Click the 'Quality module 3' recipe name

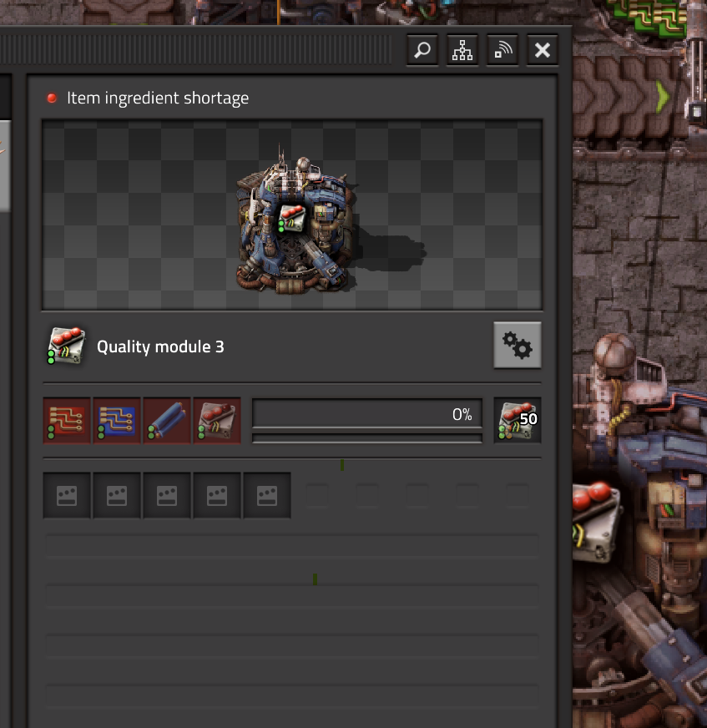pyautogui.click(x=160, y=346)
